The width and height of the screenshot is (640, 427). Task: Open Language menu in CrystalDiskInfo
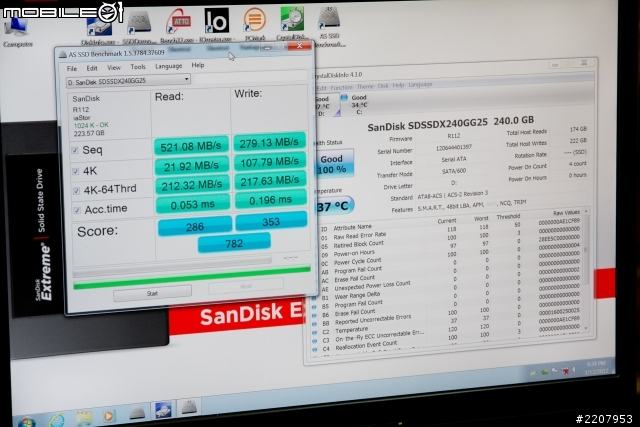coord(420,85)
